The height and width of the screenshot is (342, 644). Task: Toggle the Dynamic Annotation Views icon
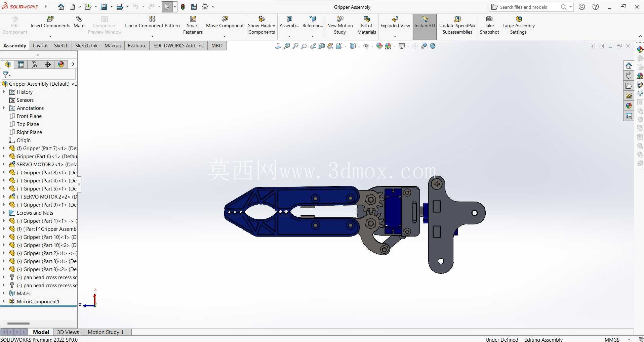click(x=330, y=46)
